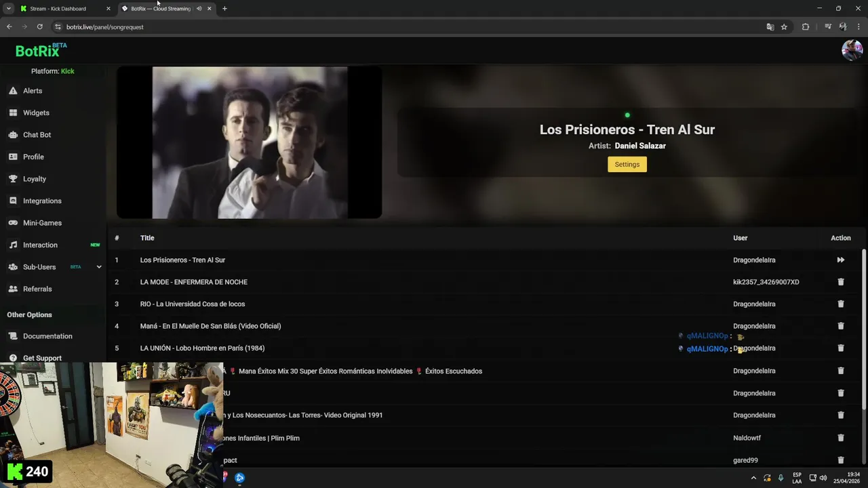The height and width of the screenshot is (488, 868).
Task: Open a new browser tab
Action: (224, 9)
